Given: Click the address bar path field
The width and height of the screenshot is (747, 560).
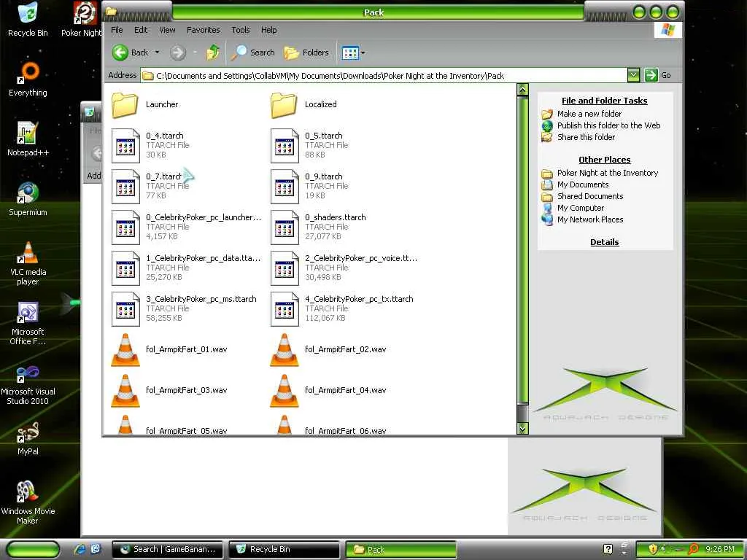Looking at the screenshot, I should [384, 75].
